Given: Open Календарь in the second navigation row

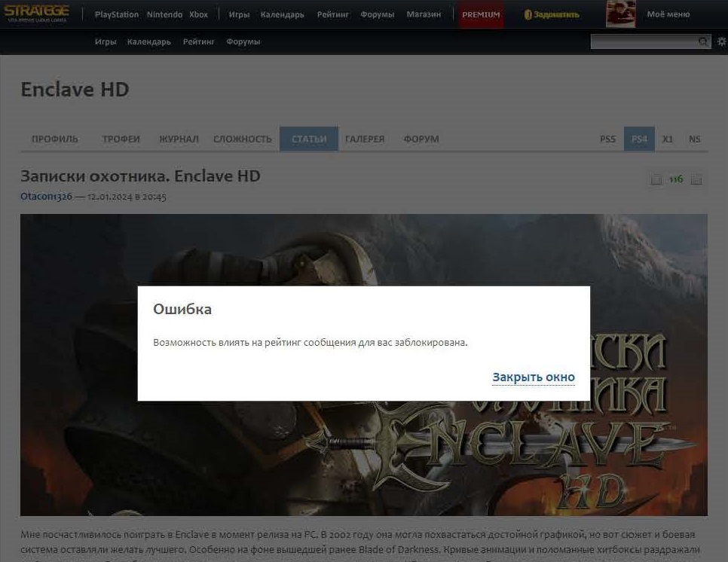Looking at the screenshot, I should 149,41.
